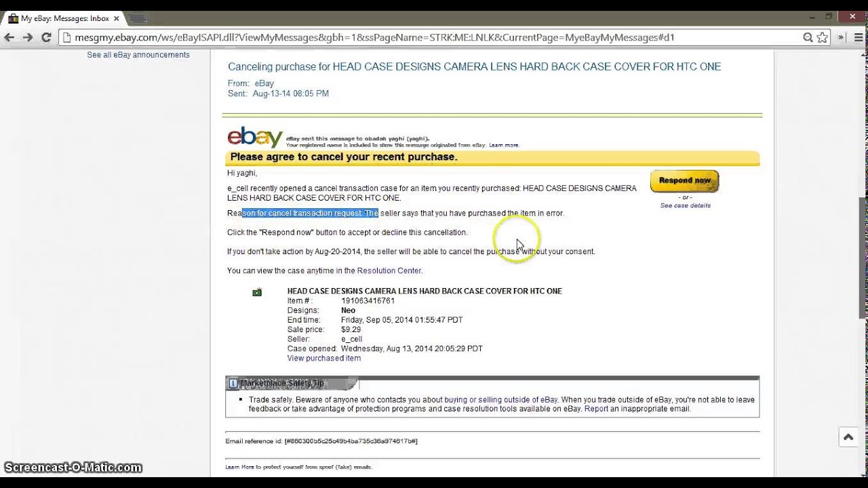Click the end time Friday, Sep 05, 2014
868x488 pixels.
click(x=401, y=320)
